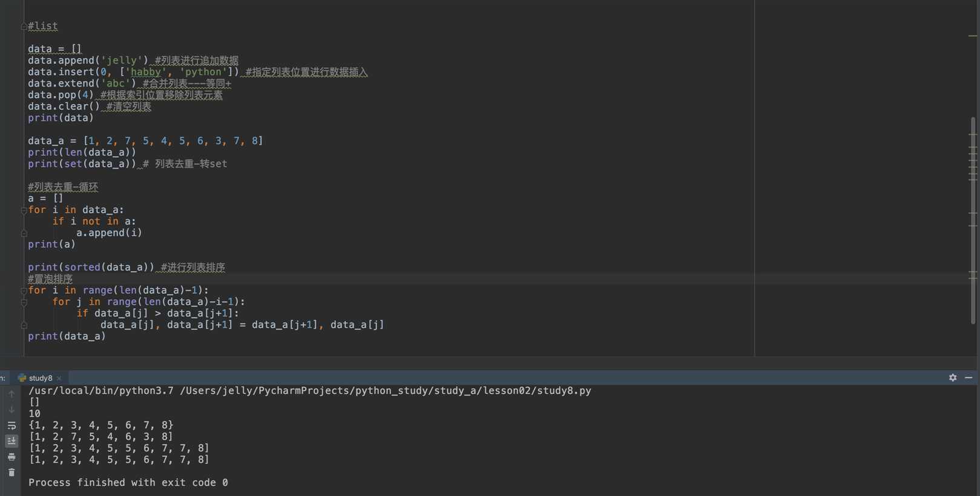The width and height of the screenshot is (980, 496).
Task: Click fold end marker at the swap line
Action: pos(24,325)
